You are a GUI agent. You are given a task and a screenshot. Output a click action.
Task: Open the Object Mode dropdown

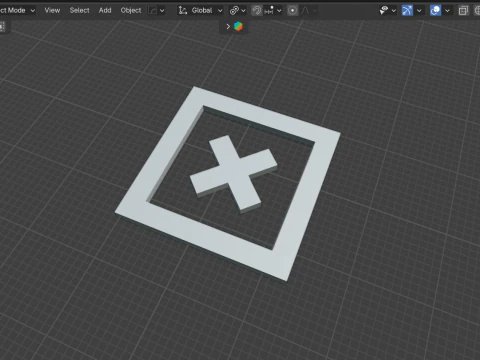click(x=17, y=10)
